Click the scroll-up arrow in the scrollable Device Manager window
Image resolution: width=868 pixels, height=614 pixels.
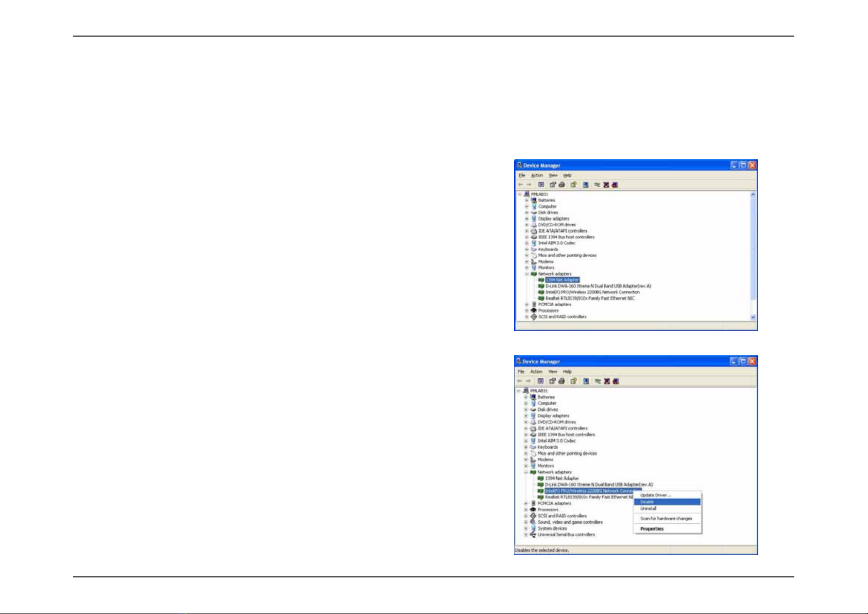[753, 194]
